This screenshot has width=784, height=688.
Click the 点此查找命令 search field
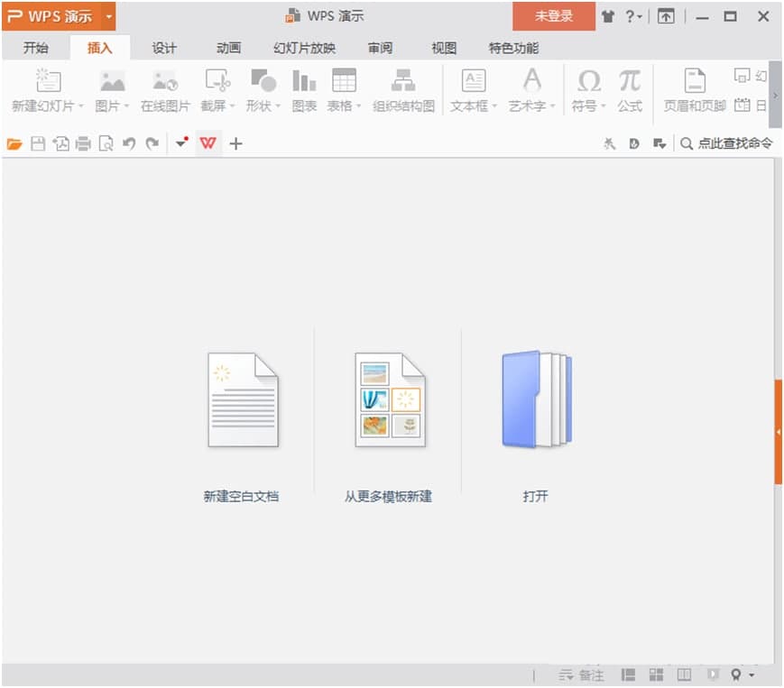click(733, 142)
